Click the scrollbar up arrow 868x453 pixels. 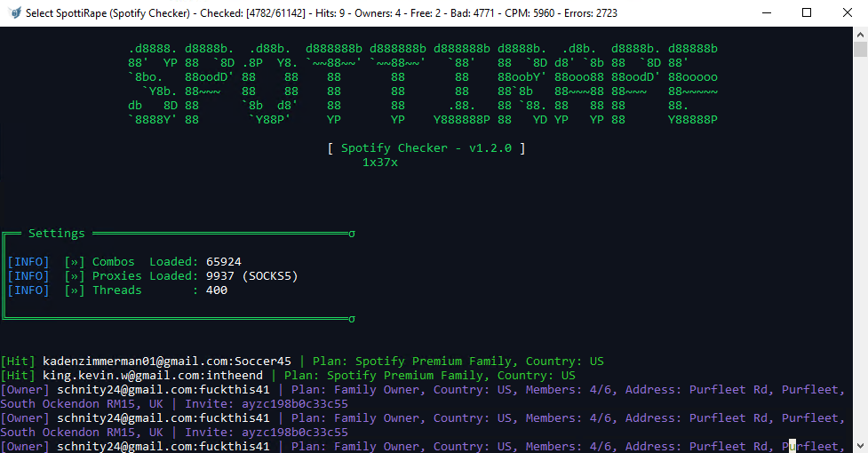pyautogui.click(x=860, y=34)
